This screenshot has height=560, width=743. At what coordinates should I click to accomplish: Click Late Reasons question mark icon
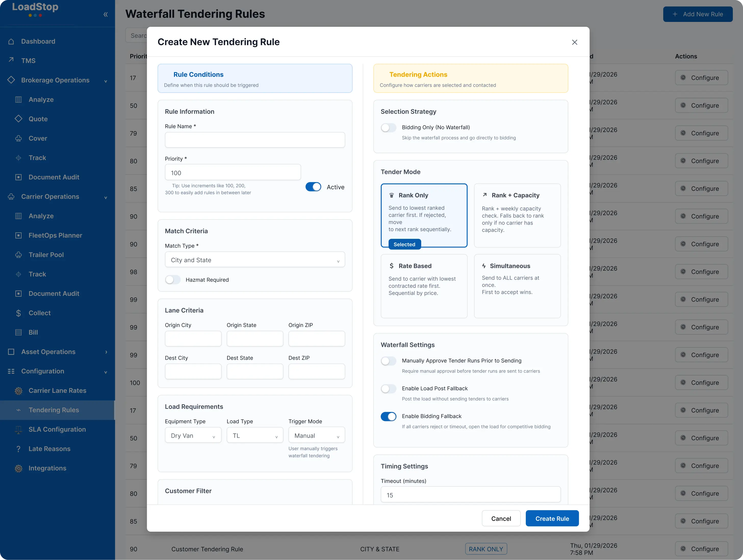[x=18, y=449]
